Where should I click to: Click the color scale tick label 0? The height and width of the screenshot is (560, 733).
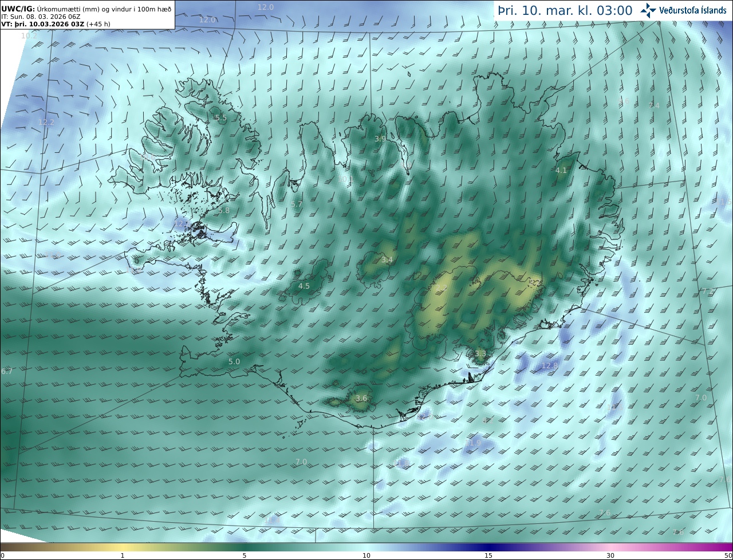point(2,555)
